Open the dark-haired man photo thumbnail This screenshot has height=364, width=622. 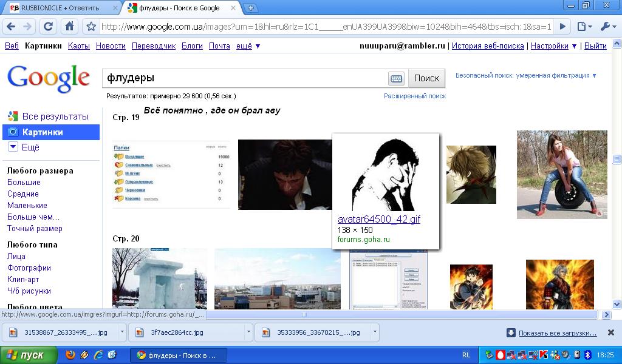tap(285, 174)
